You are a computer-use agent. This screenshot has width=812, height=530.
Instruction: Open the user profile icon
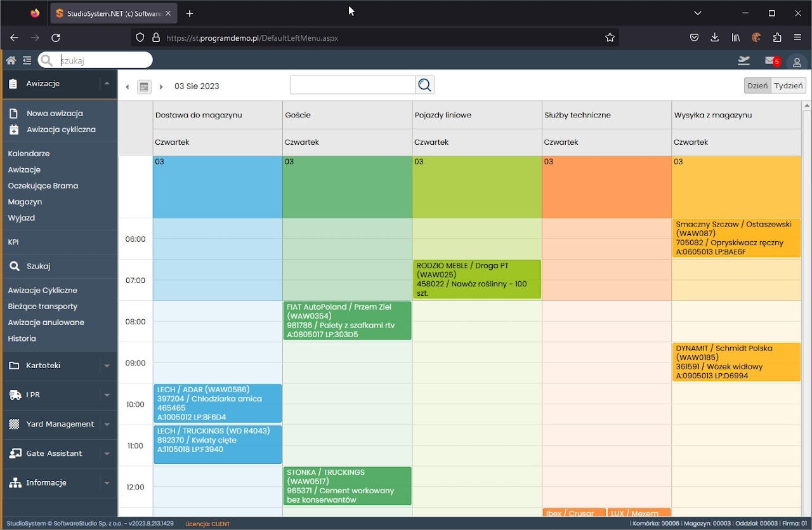(x=797, y=62)
